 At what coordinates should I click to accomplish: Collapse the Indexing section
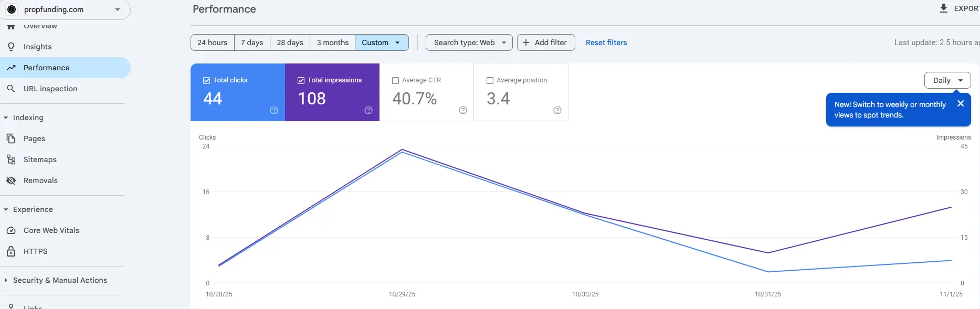(6, 118)
